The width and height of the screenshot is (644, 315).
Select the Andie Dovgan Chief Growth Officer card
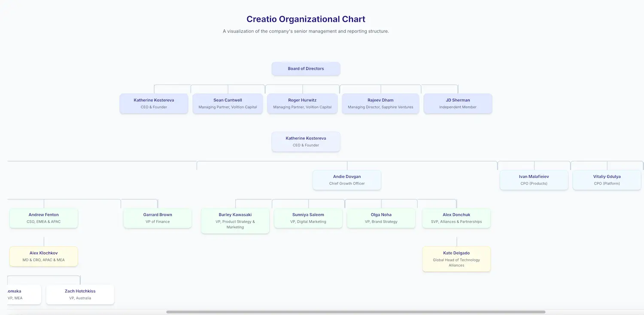(347, 180)
